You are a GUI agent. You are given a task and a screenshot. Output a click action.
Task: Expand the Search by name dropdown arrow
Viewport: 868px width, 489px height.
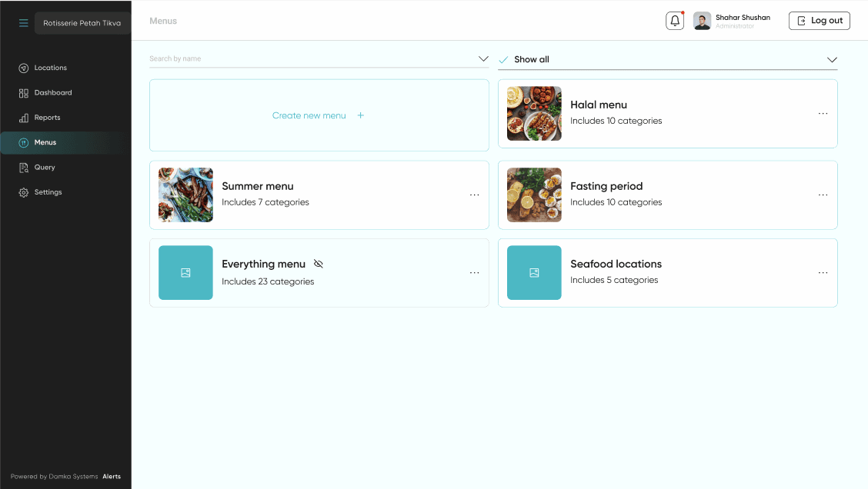tap(483, 58)
